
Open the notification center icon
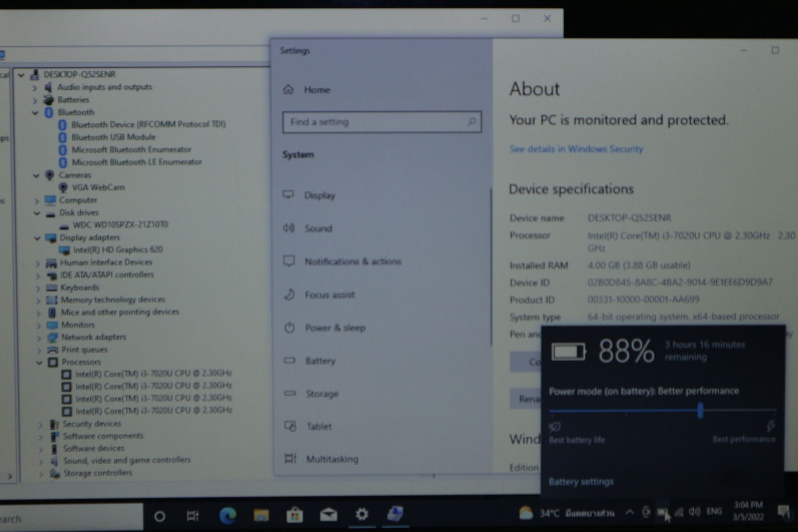(784, 512)
